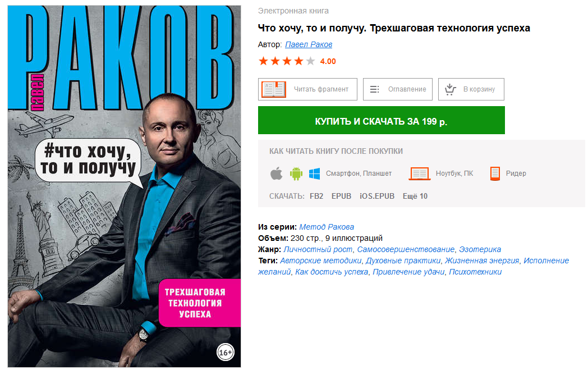Open author link Павел Раков
Image resolution: width=588 pixels, height=370 pixels.
(309, 45)
